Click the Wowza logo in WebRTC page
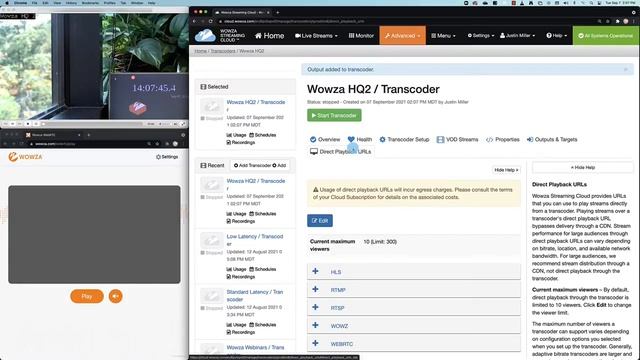This screenshot has width=640, height=360. pos(25,157)
